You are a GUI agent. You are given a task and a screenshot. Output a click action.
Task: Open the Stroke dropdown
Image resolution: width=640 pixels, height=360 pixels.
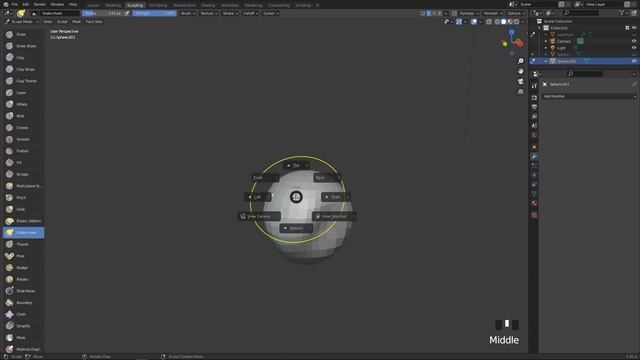pyautogui.click(x=230, y=13)
